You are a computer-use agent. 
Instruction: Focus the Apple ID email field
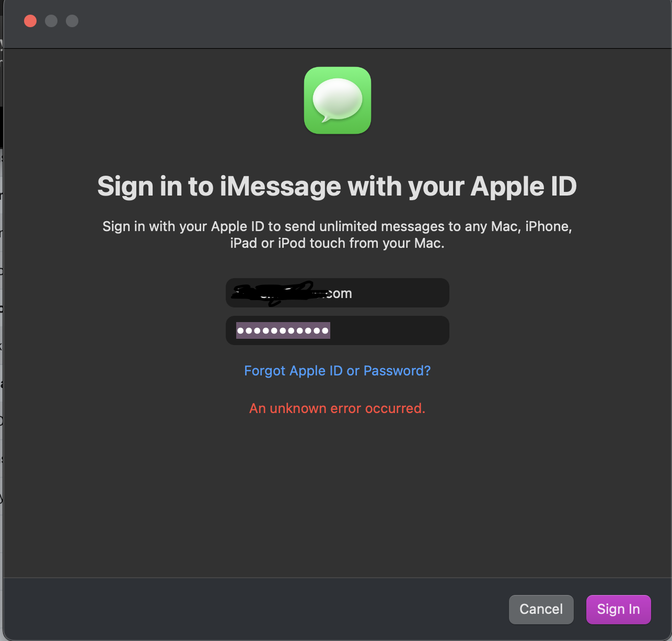click(338, 293)
